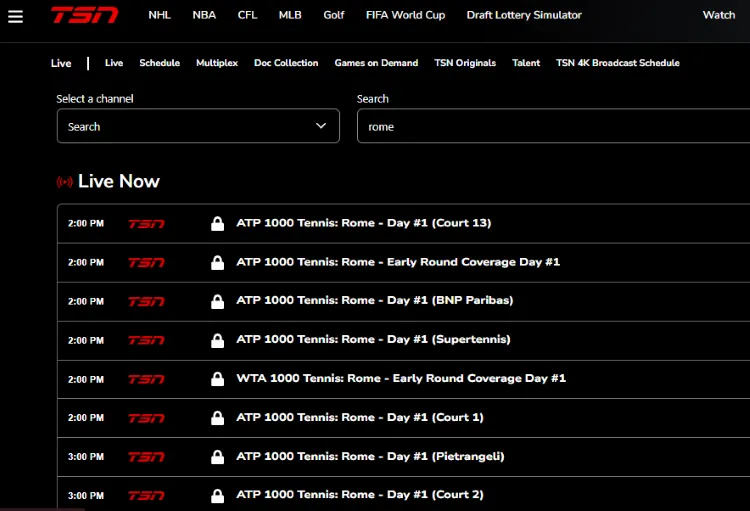
Task: Open Games on Demand tab
Action: coord(376,63)
